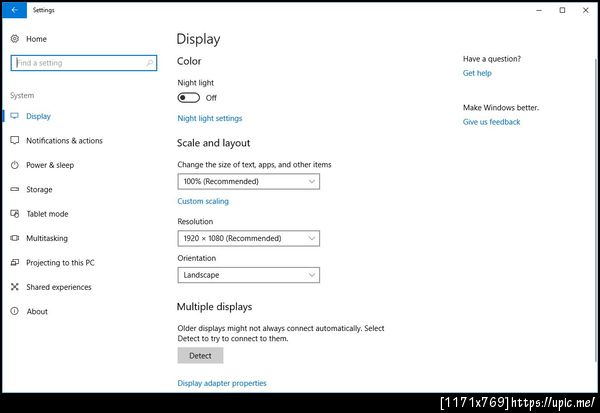
Task: Click the Night light settings link
Action: click(x=210, y=118)
